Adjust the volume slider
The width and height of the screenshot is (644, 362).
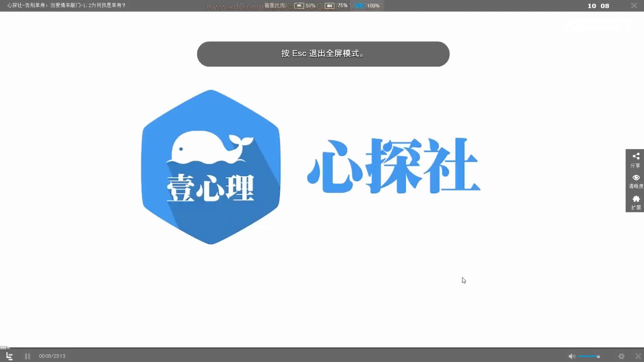pos(589,356)
